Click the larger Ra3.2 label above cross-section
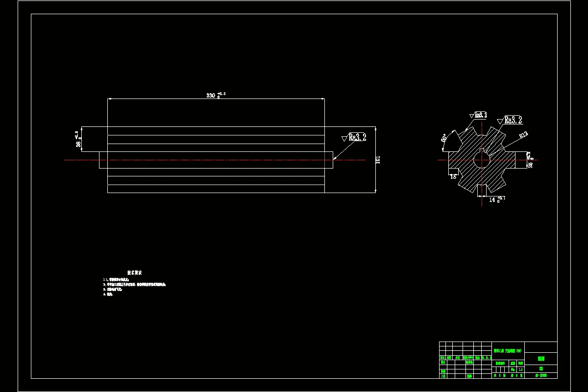 click(x=513, y=120)
